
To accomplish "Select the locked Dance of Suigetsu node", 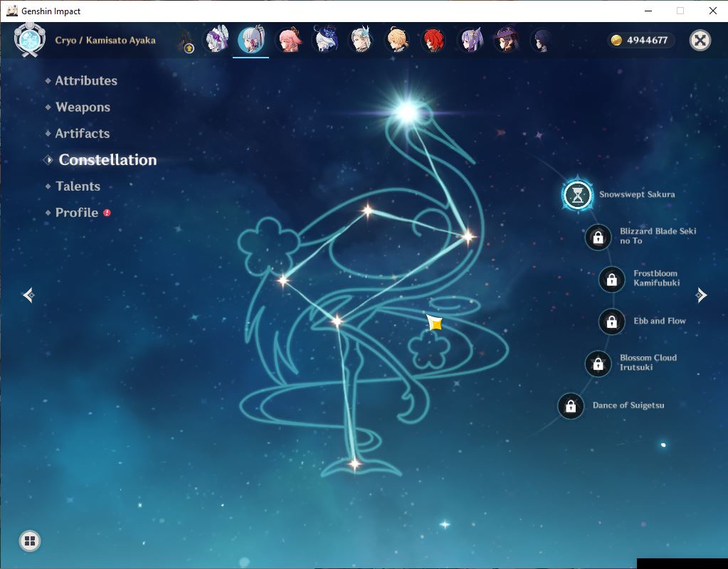I will pos(571,407).
